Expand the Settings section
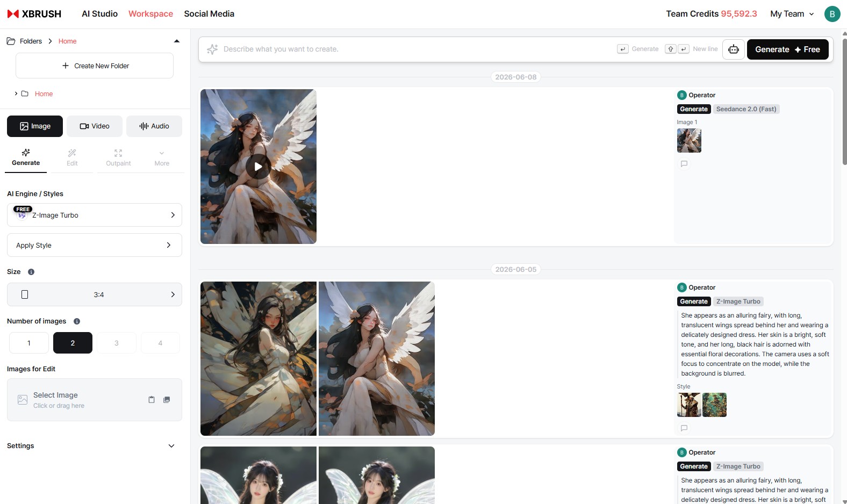Screen dimensions: 847x504 (x=91, y=446)
